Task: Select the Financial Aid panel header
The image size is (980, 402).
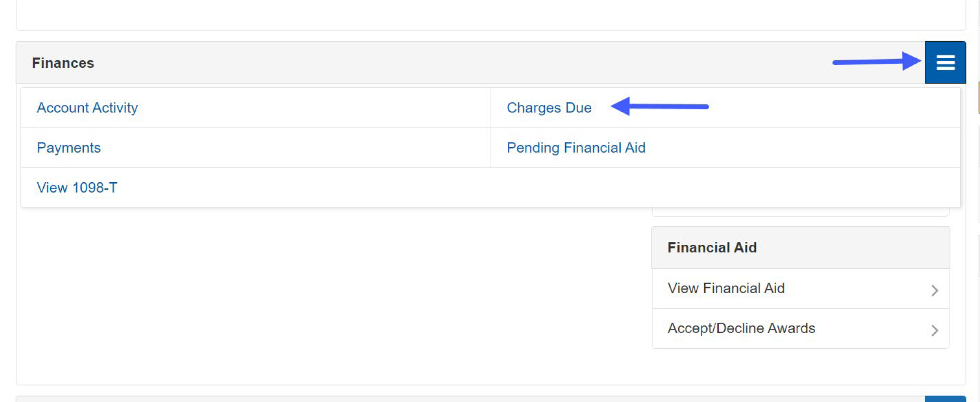Action: [711, 247]
